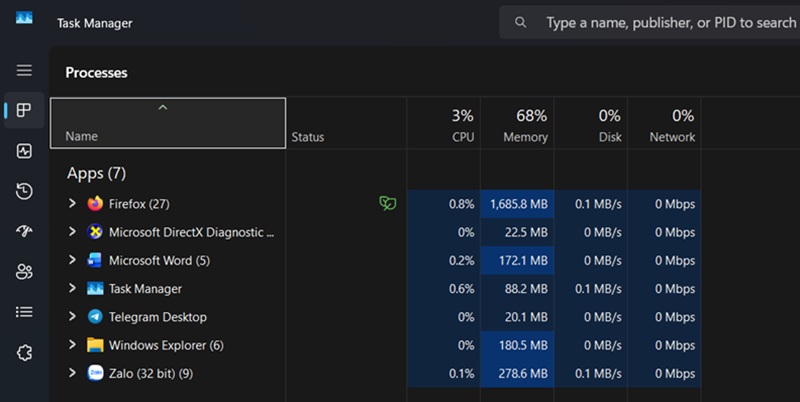Expand the Windows Explorer process group
The height and width of the screenshot is (402, 800).
[x=72, y=345]
